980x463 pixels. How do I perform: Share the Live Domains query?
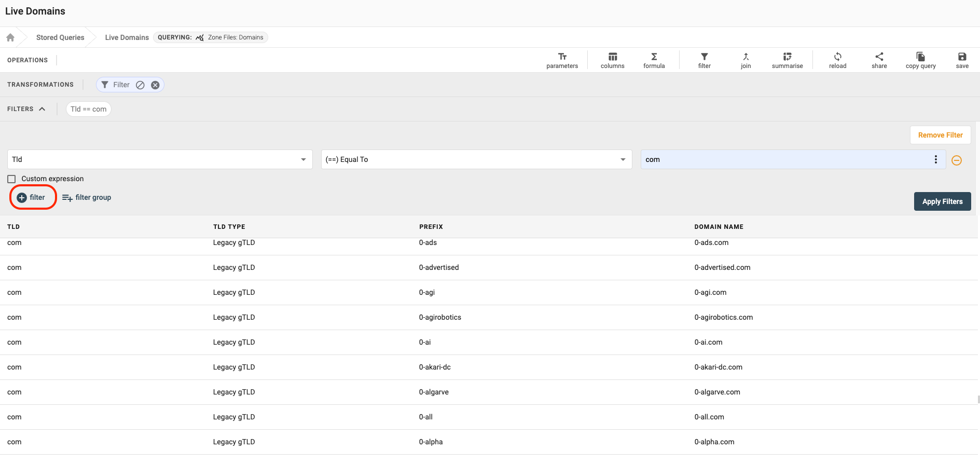pyautogui.click(x=879, y=60)
